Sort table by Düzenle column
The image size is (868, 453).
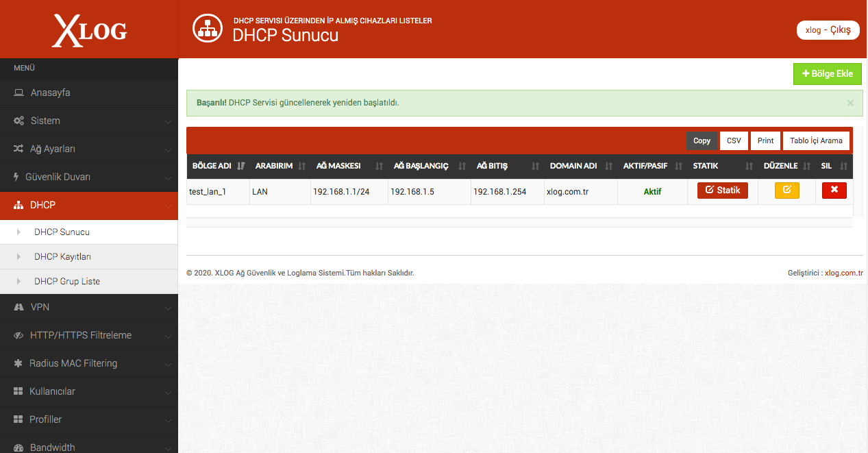coord(786,166)
